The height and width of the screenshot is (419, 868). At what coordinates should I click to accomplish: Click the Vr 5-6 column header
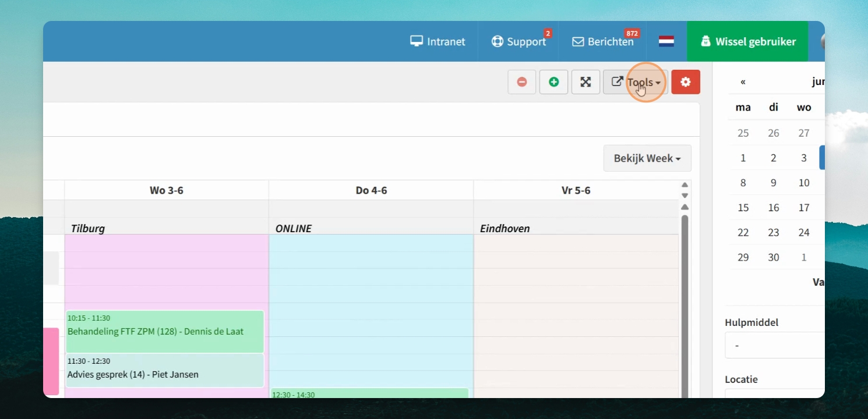click(576, 190)
